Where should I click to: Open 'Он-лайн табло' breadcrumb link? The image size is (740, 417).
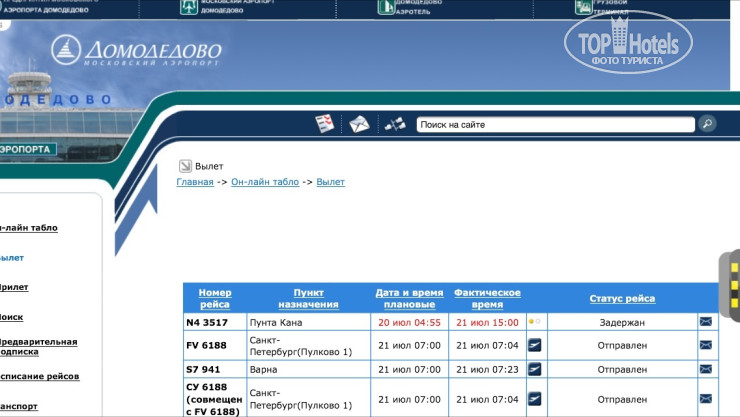tap(265, 182)
